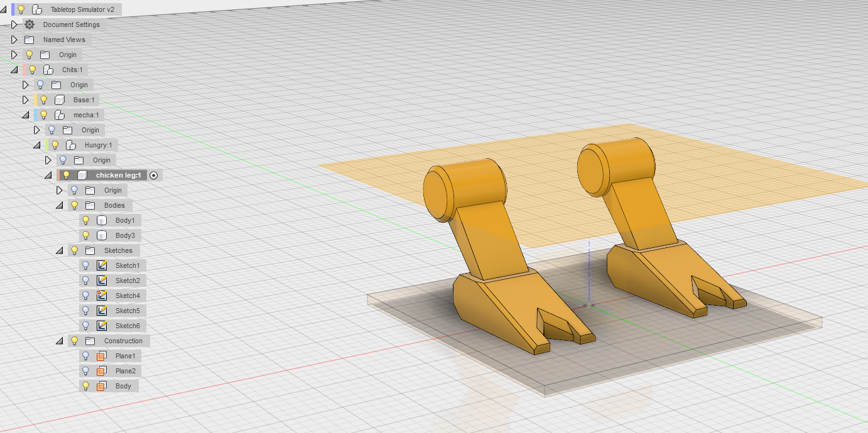Expand Origin folder under mecha:1
This screenshot has height=433, width=868.
[x=37, y=130]
